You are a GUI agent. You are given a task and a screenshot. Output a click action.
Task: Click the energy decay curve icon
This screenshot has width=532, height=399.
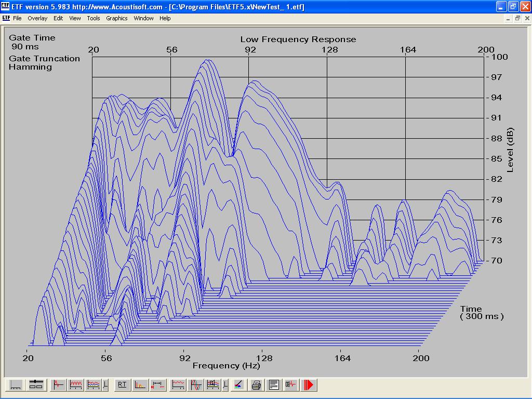[140, 385]
